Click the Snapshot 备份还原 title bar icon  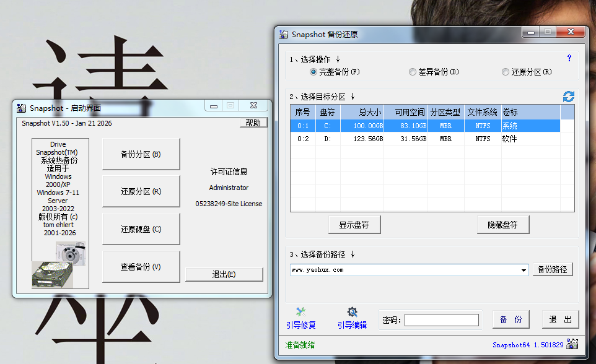(284, 35)
